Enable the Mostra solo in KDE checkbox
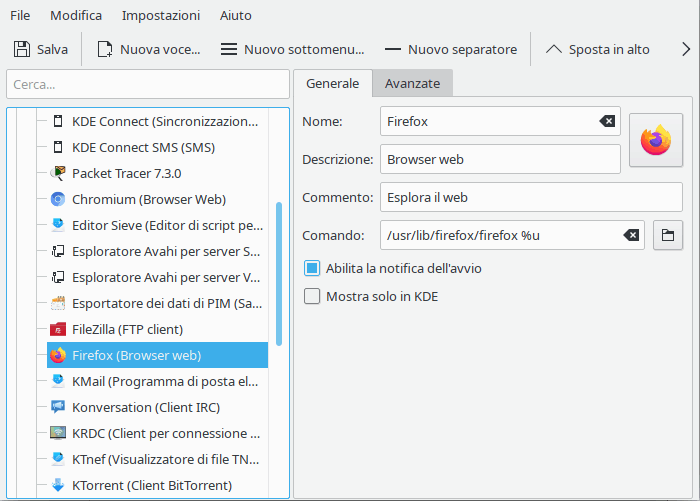Screen dimensions: 700x501 (x=312, y=296)
